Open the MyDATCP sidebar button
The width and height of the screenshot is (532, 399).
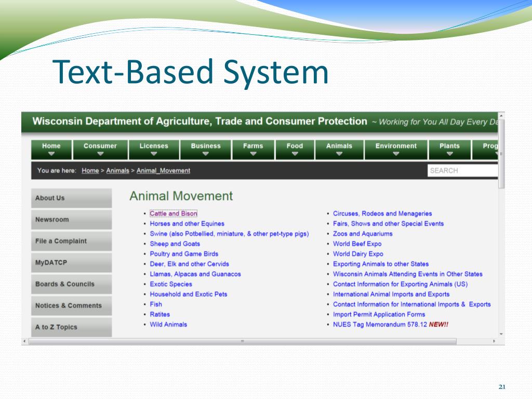click(x=71, y=262)
